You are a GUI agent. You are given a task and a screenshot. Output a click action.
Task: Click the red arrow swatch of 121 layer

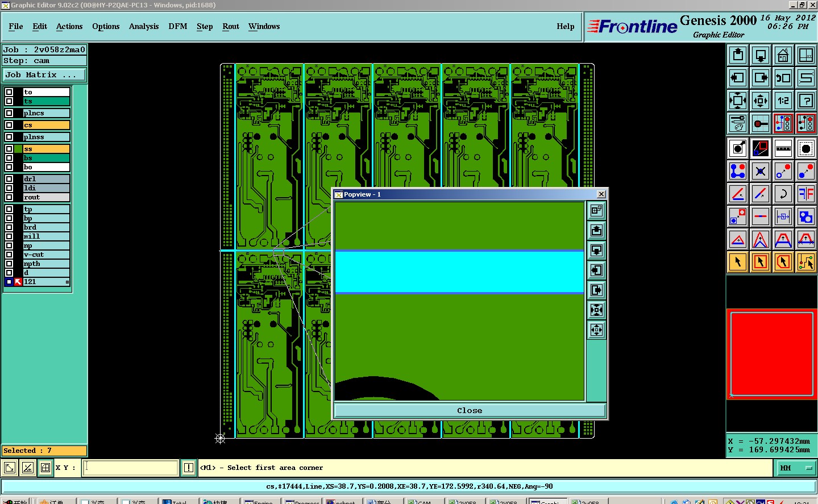point(18,282)
